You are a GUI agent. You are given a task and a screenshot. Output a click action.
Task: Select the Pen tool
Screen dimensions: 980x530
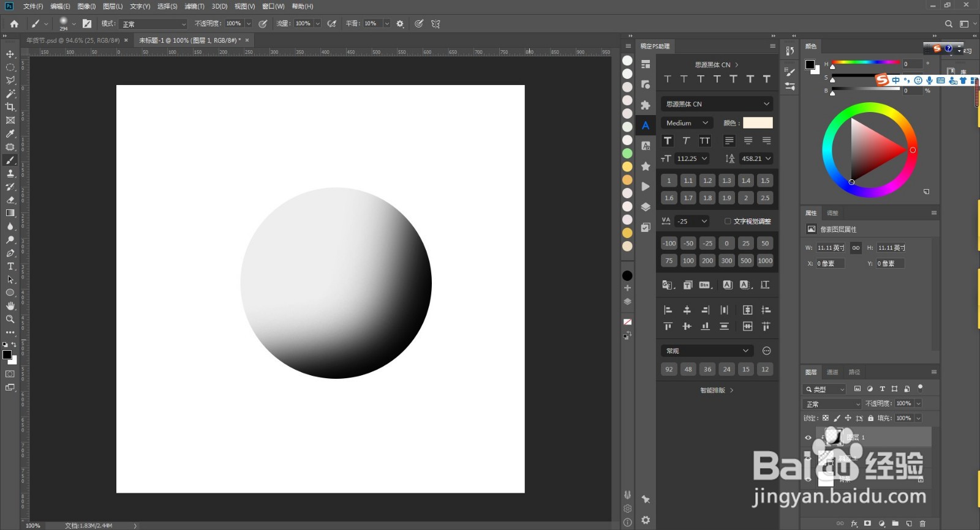pos(10,253)
